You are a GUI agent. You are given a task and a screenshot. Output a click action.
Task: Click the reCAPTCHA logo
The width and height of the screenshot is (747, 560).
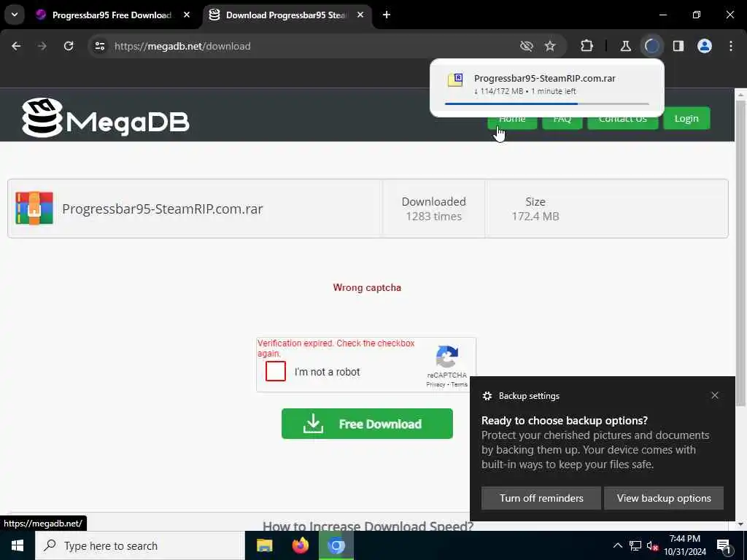point(447,357)
